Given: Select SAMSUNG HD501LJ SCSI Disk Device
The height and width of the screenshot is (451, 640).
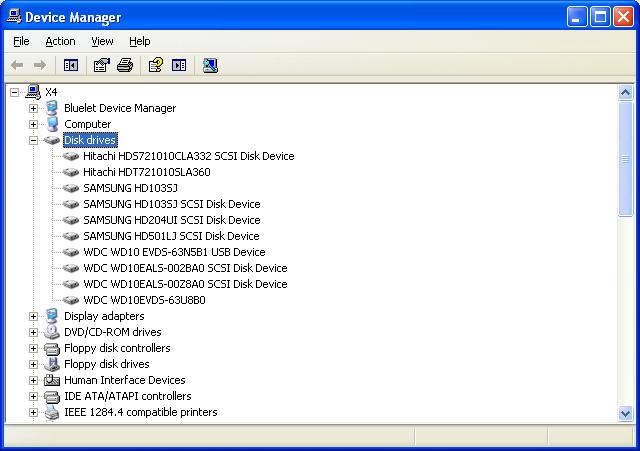Looking at the screenshot, I should [171, 236].
